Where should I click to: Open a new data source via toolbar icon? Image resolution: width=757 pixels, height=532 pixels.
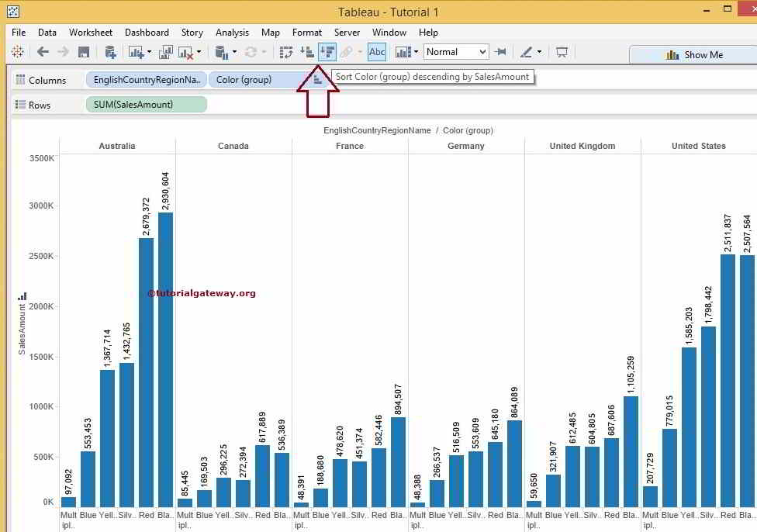click(x=112, y=51)
